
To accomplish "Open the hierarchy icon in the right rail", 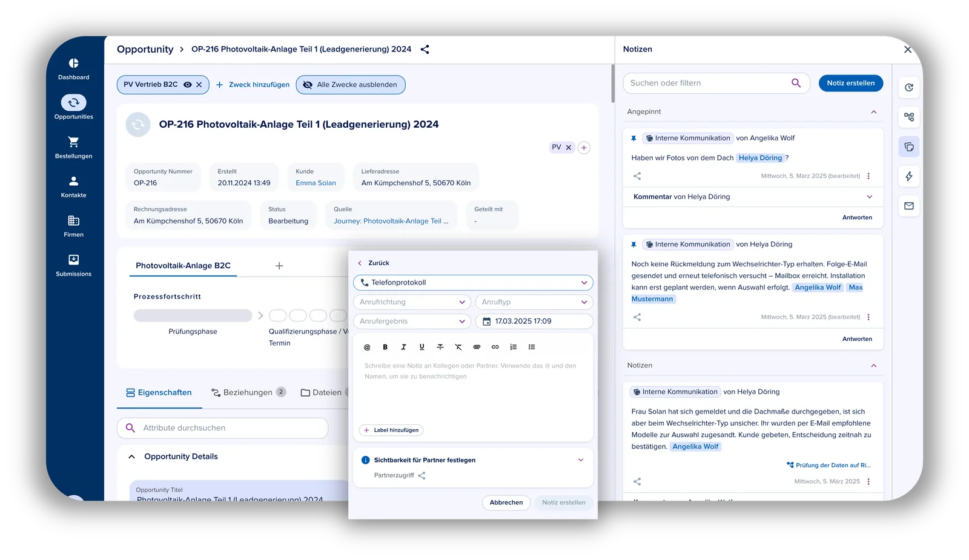I will pyautogui.click(x=909, y=117).
